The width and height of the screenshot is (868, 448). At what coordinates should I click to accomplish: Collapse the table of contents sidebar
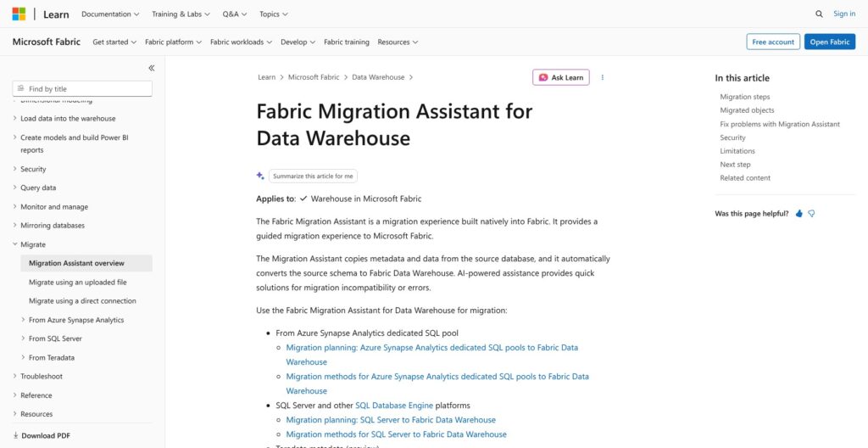coord(151,68)
